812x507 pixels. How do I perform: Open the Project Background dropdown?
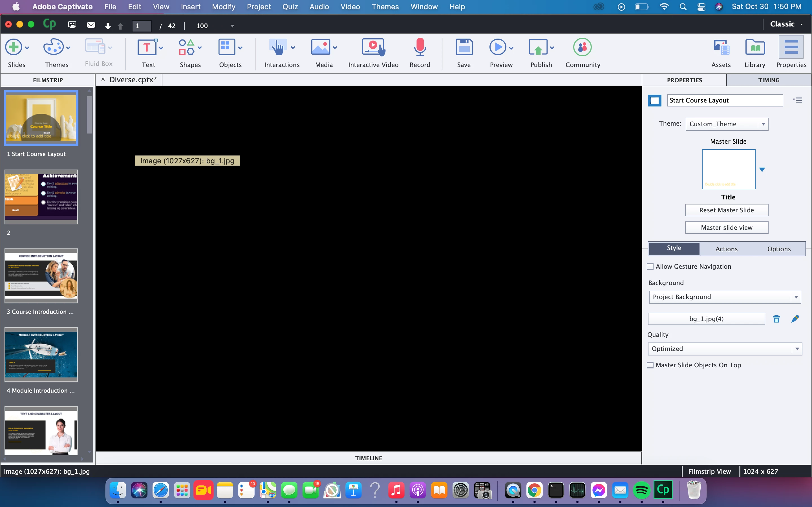(724, 297)
